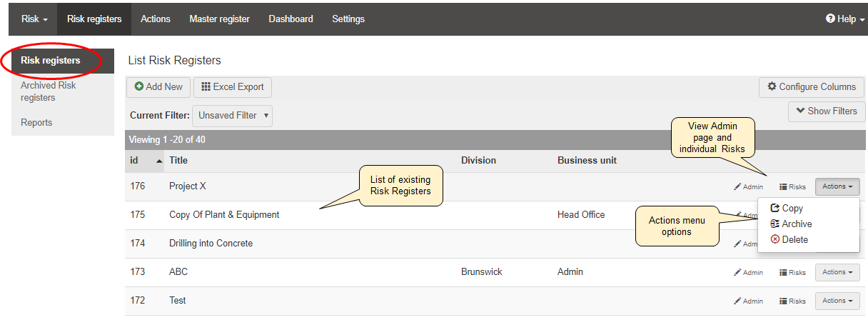Viewport: 868px width, 320px height.
Task: Open Actions dropdown for ABC row
Action: pyautogui.click(x=837, y=272)
